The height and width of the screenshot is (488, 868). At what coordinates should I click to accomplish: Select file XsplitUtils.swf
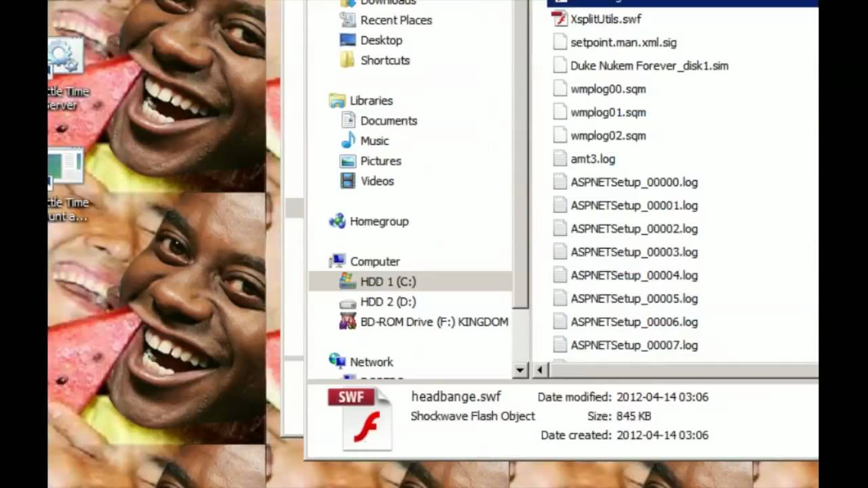pyautogui.click(x=606, y=19)
